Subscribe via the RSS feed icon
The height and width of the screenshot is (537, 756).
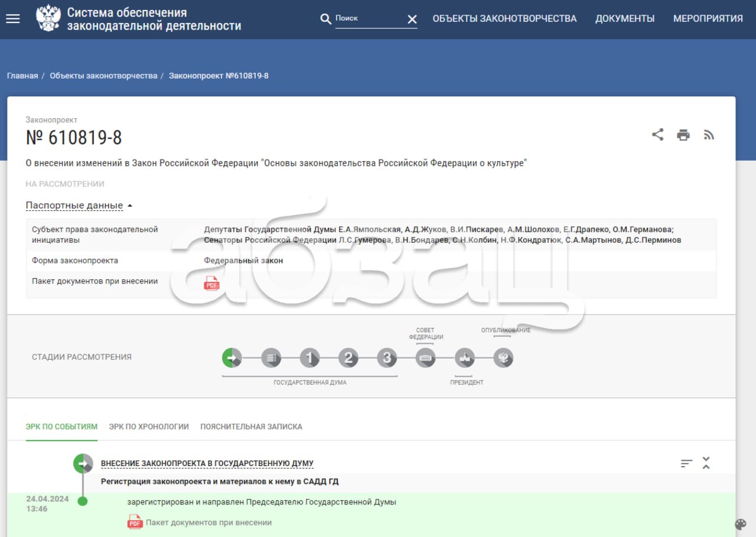(709, 135)
